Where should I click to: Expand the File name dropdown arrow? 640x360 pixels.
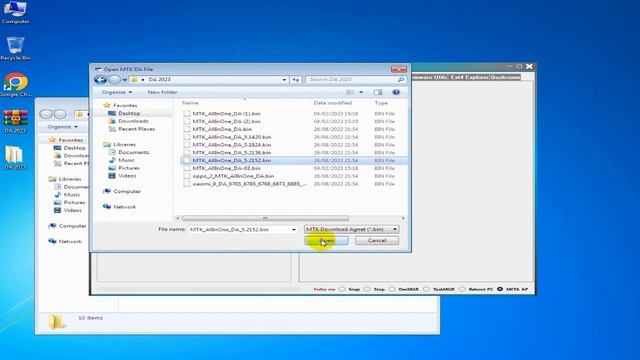tap(294, 229)
